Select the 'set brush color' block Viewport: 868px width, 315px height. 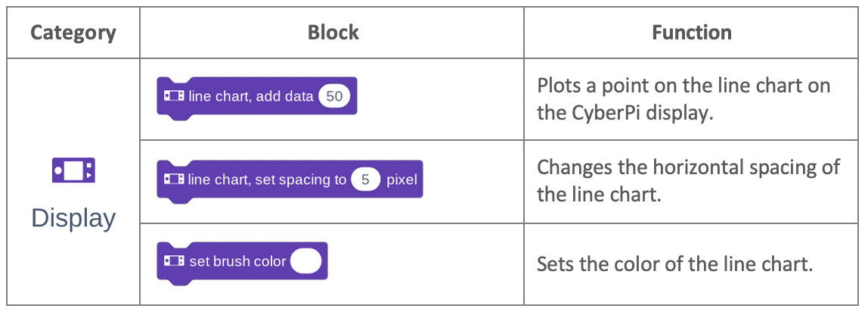242,263
